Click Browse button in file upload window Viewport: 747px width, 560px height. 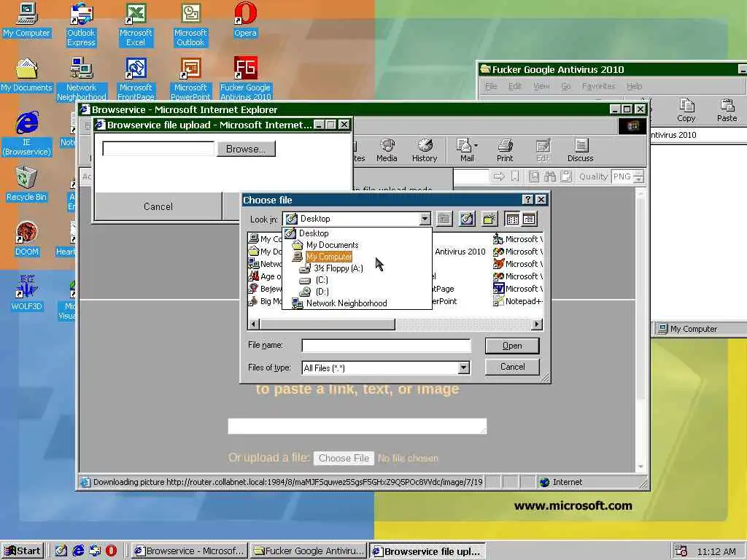click(246, 149)
